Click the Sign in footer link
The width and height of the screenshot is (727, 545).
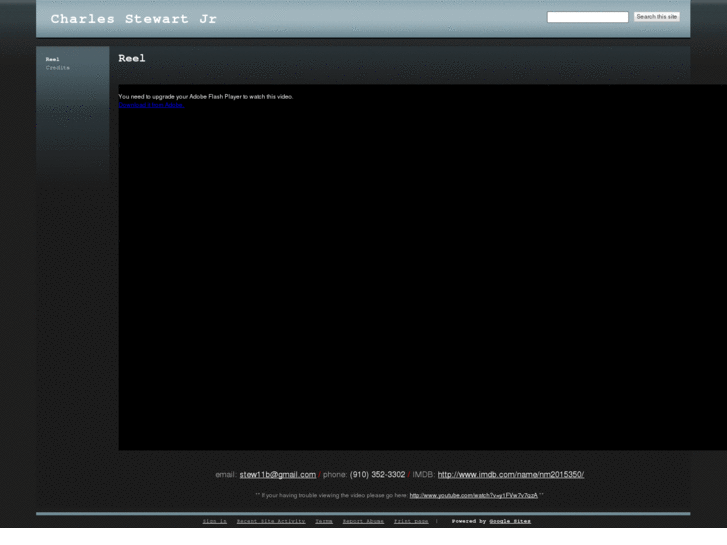click(215, 521)
